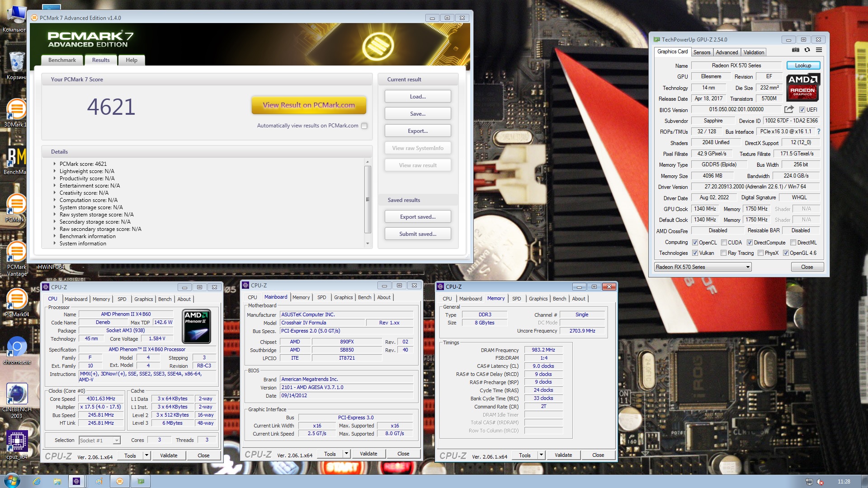
Task: Expand Benchmark information in Details
Action: coord(55,236)
